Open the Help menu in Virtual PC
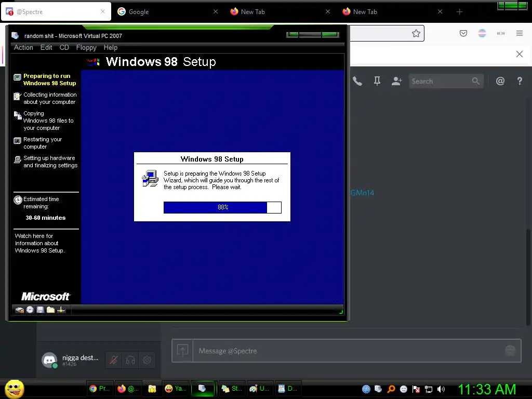This screenshot has width=532, height=399. 111,47
